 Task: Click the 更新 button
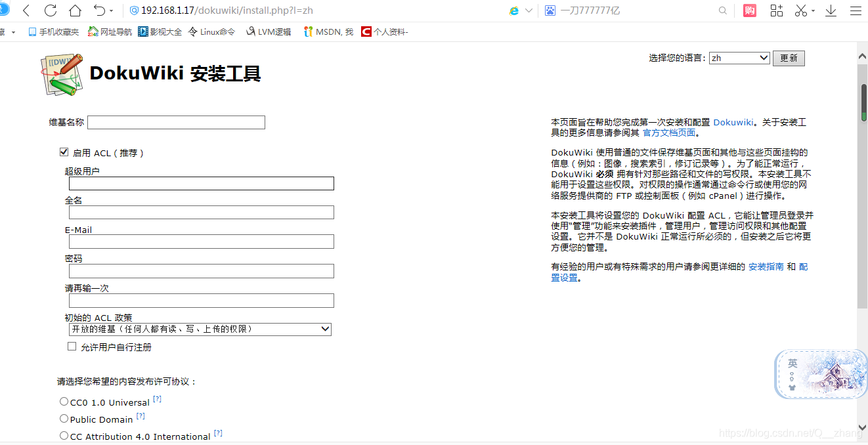(x=789, y=58)
